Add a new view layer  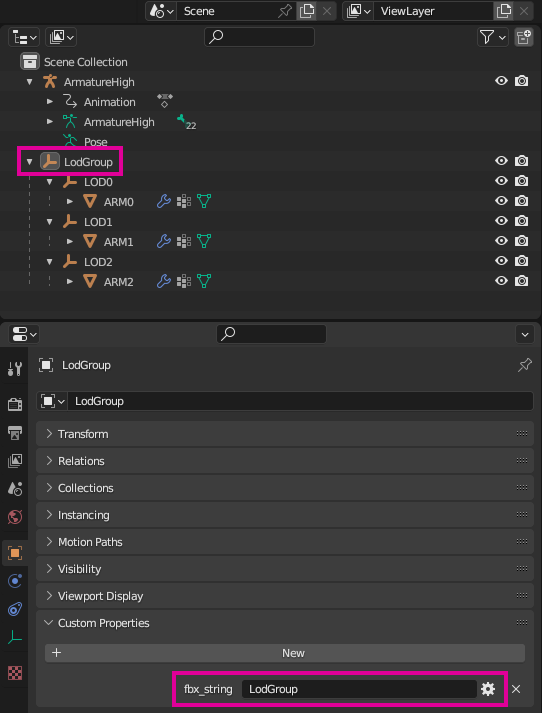(x=504, y=11)
